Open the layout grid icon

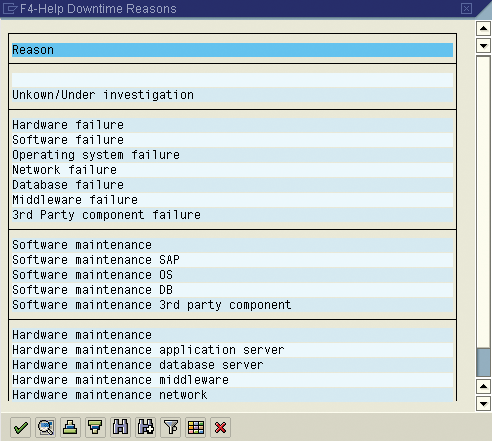[196, 427]
